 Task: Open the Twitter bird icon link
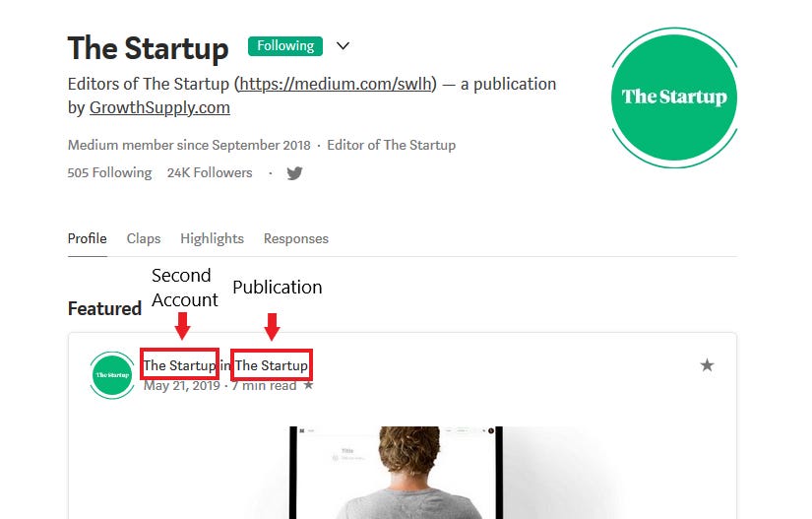point(294,173)
